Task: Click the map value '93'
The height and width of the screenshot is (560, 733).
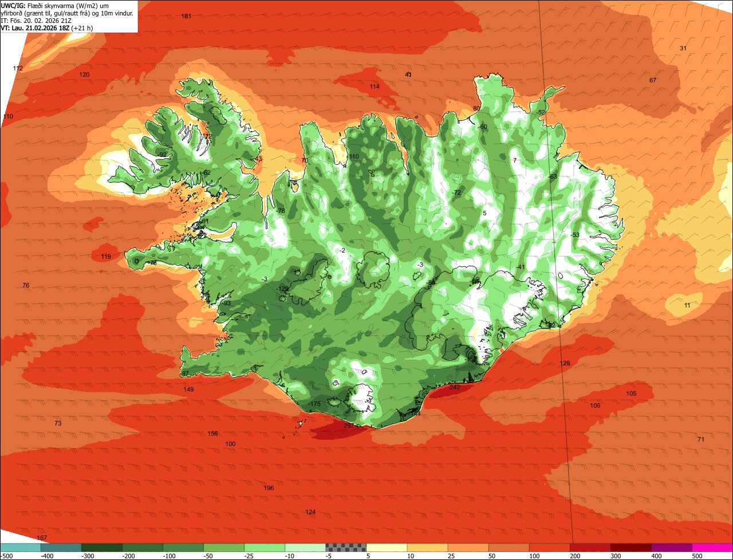Action: tap(227, 303)
